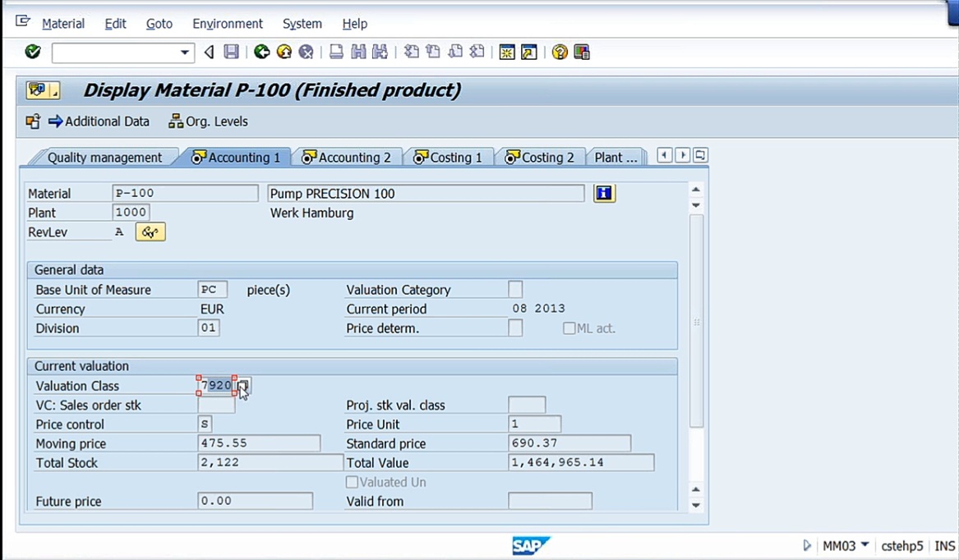Viewport: 959px width, 560px height.
Task: Click the red Cancel icon
Action: pyautogui.click(x=306, y=52)
